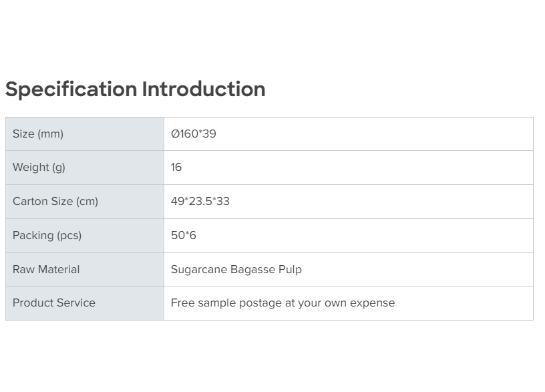Select the "Size (mm)" label cell

(x=38, y=134)
